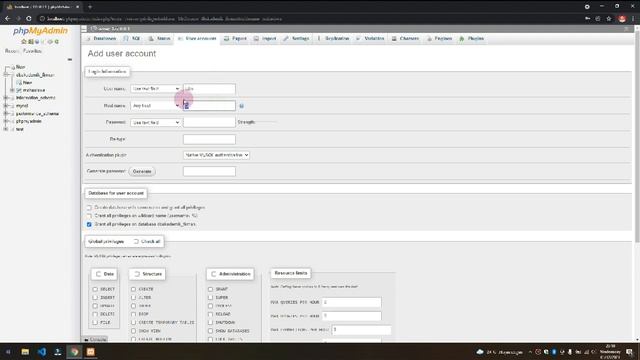This screenshot has height=360, width=640.
Task: Click the Generate password button
Action: pos(142,171)
